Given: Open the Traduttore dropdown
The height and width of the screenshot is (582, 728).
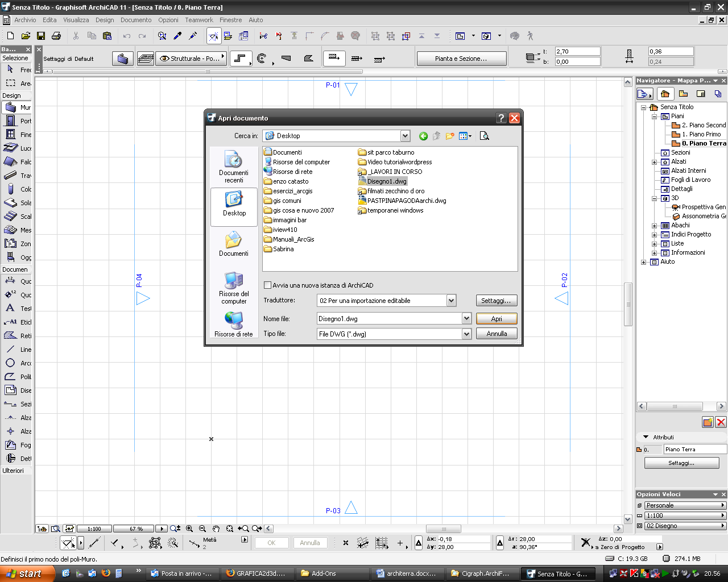Looking at the screenshot, I should pyautogui.click(x=451, y=301).
